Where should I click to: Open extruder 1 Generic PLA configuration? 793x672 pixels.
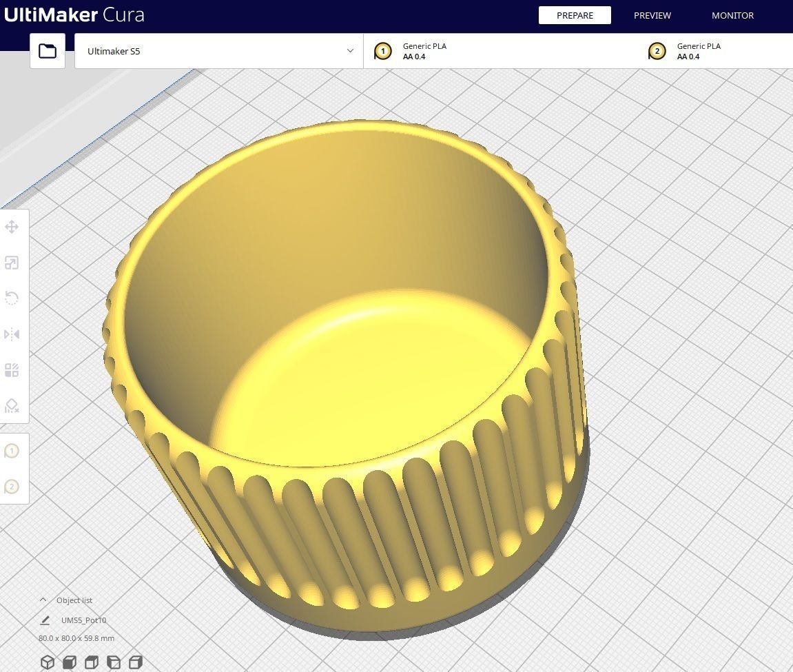(501, 51)
